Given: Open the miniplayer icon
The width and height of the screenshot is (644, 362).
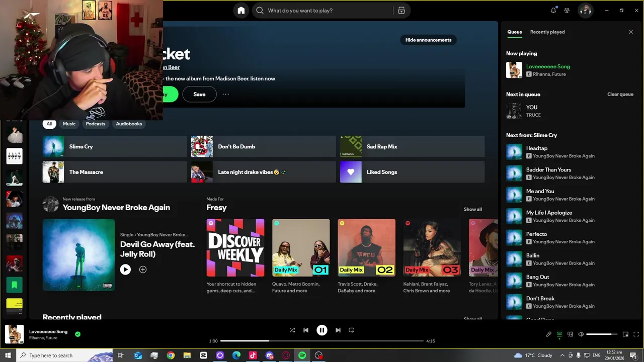Looking at the screenshot, I should tap(626, 334).
